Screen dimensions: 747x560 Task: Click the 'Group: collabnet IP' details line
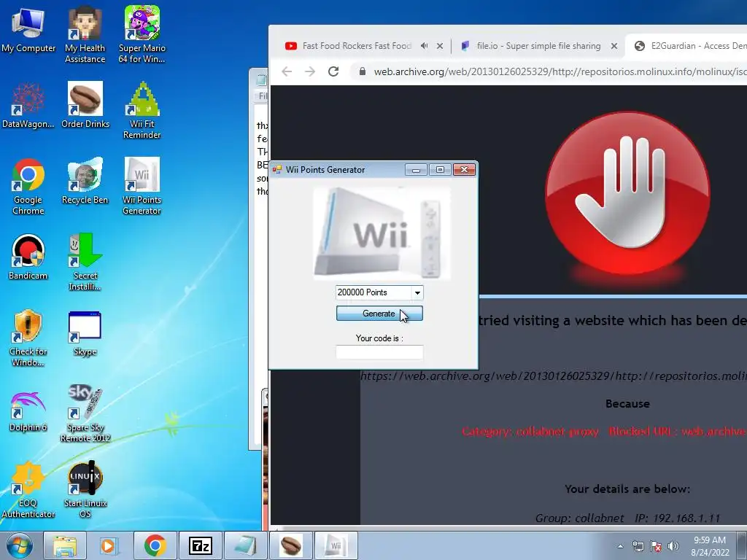click(627, 518)
